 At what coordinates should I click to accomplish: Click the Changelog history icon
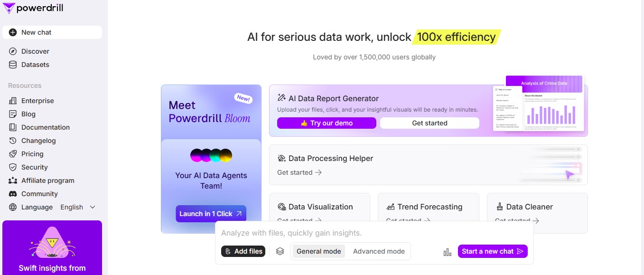click(13, 141)
